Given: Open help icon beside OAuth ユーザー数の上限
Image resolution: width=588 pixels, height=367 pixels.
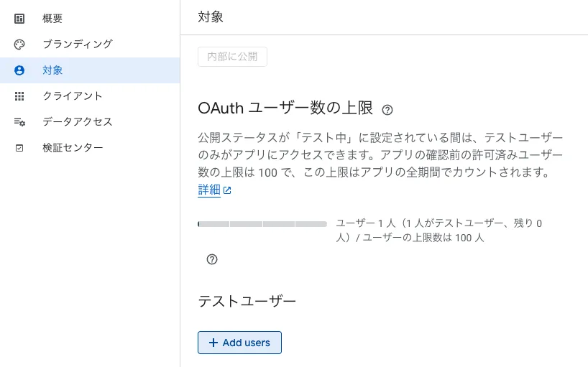Looking at the screenshot, I should point(387,110).
